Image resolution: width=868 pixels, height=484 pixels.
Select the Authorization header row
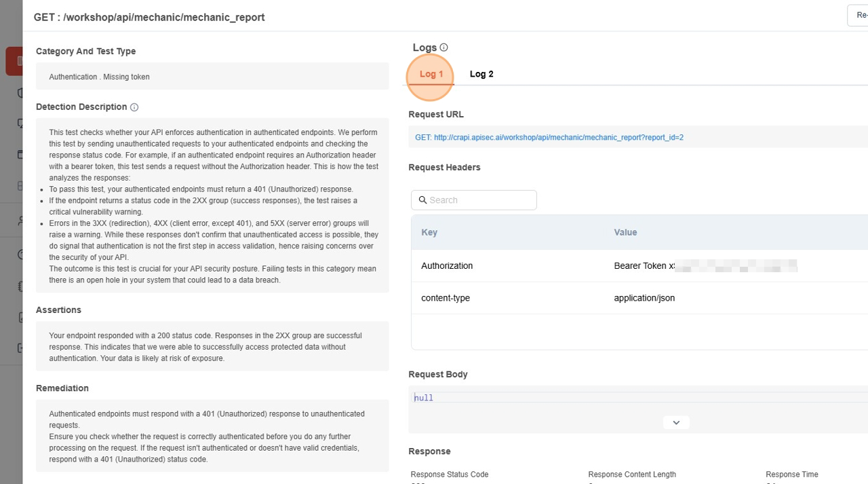(x=447, y=265)
